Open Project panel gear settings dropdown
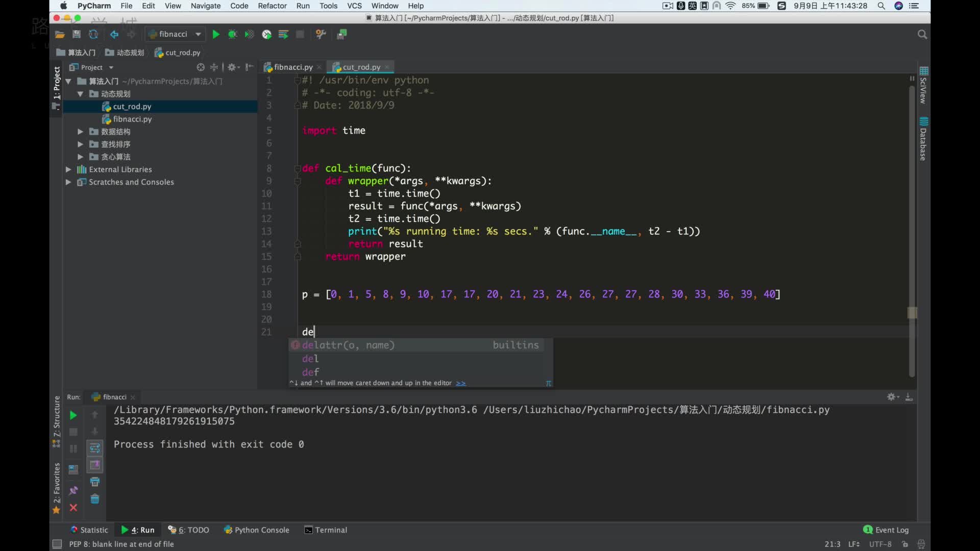 coord(234,67)
